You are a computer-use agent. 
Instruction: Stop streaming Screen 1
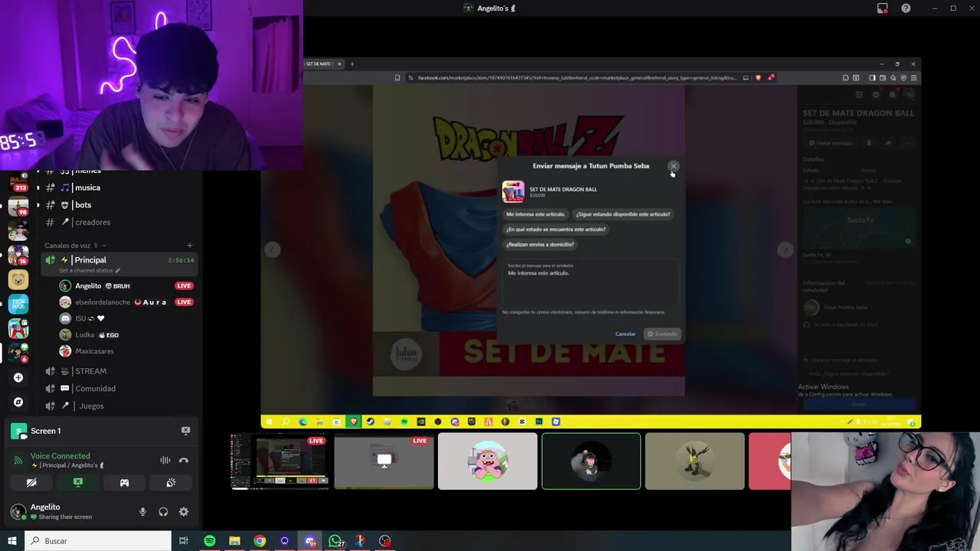185,431
